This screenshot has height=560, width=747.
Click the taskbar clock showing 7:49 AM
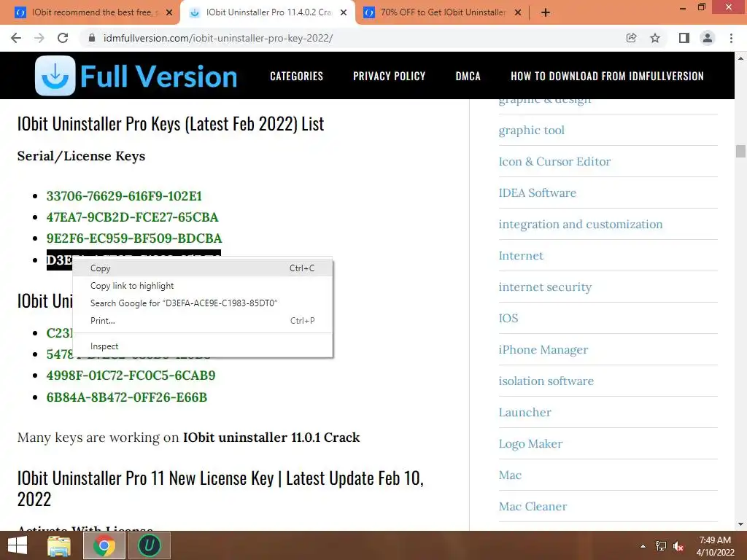coord(715,545)
